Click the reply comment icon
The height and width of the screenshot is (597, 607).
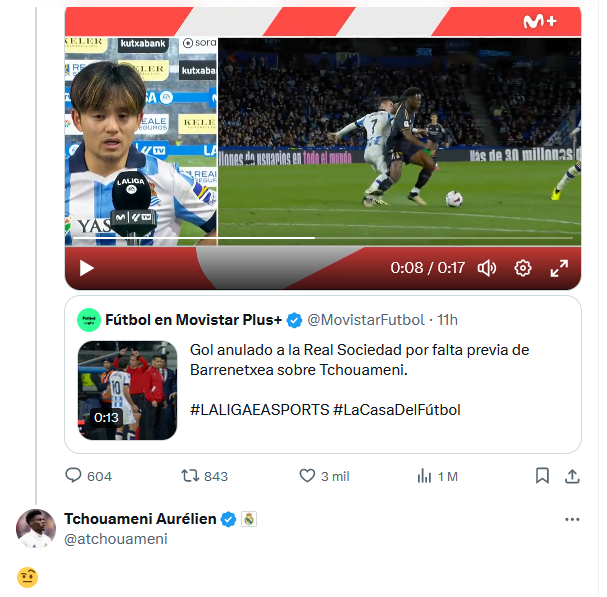(x=73, y=476)
